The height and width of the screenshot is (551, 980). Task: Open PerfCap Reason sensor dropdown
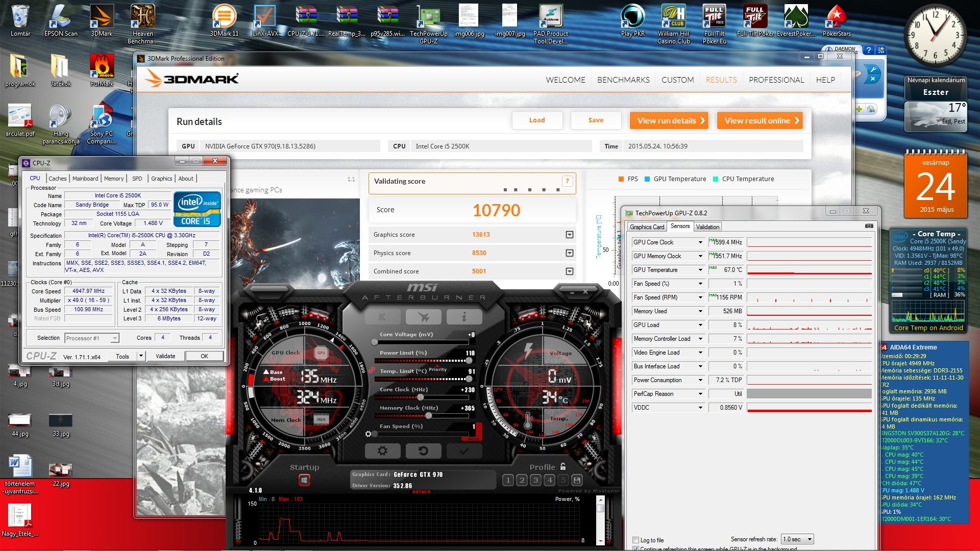(700, 394)
